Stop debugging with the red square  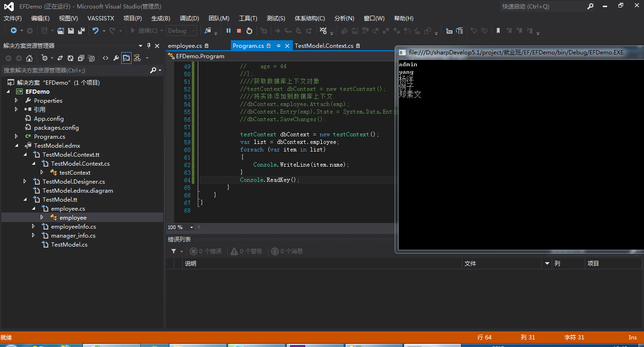(239, 31)
